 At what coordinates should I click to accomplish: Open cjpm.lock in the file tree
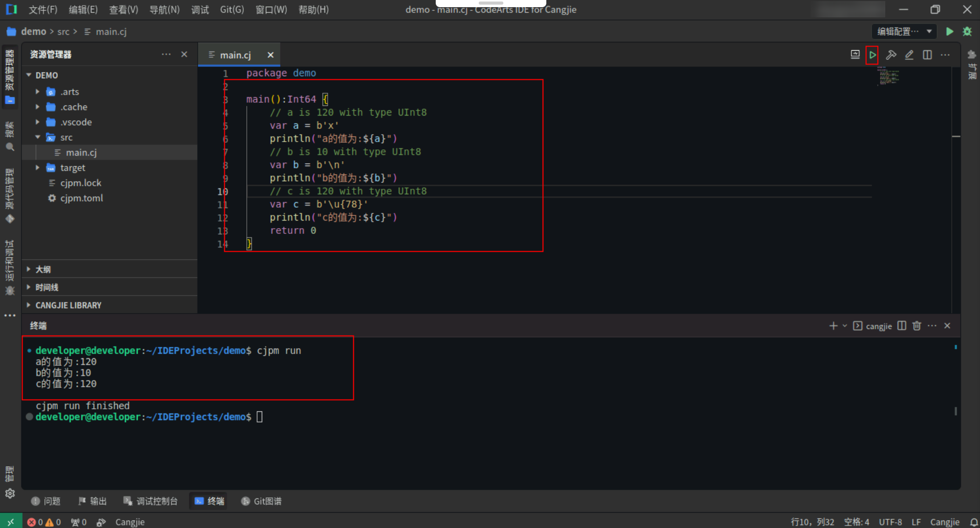coord(81,183)
